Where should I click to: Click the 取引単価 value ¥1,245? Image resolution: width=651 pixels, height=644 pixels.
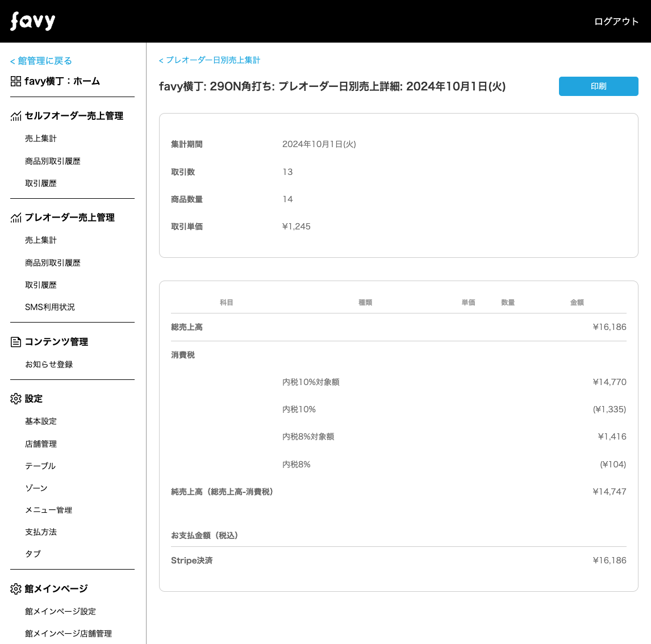point(296,227)
